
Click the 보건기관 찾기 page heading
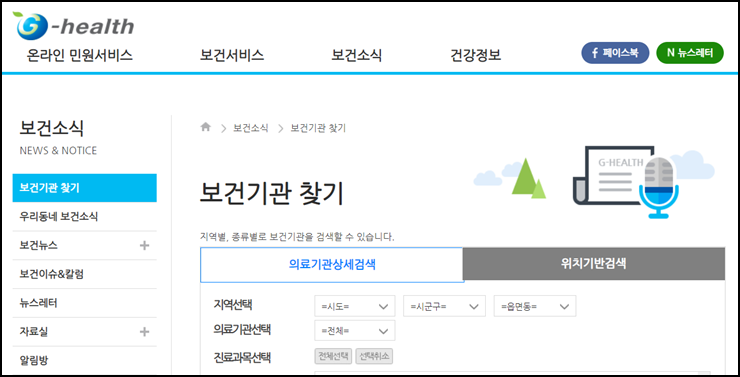click(272, 193)
